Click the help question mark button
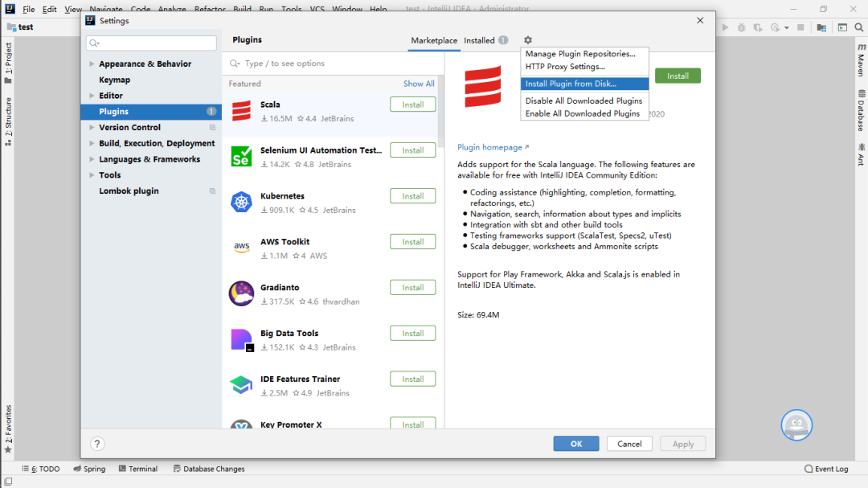The image size is (868, 488). click(97, 444)
